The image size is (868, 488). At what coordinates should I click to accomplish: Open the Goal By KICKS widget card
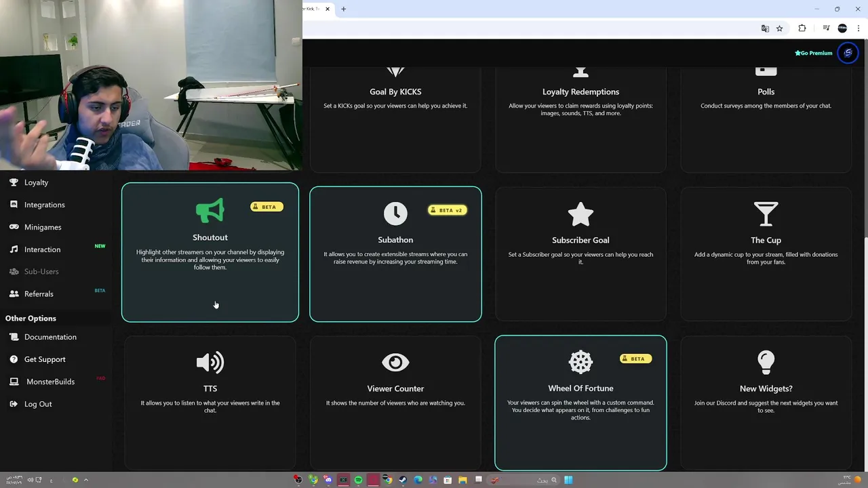(x=395, y=119)
